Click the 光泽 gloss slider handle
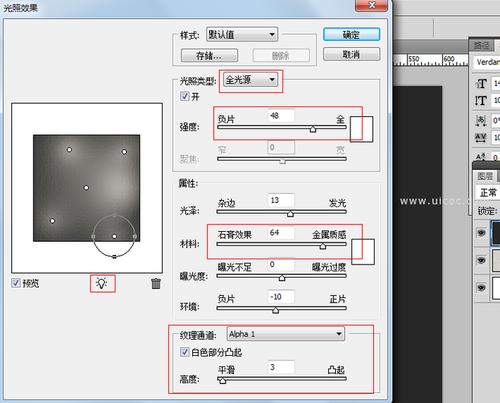 290,214
